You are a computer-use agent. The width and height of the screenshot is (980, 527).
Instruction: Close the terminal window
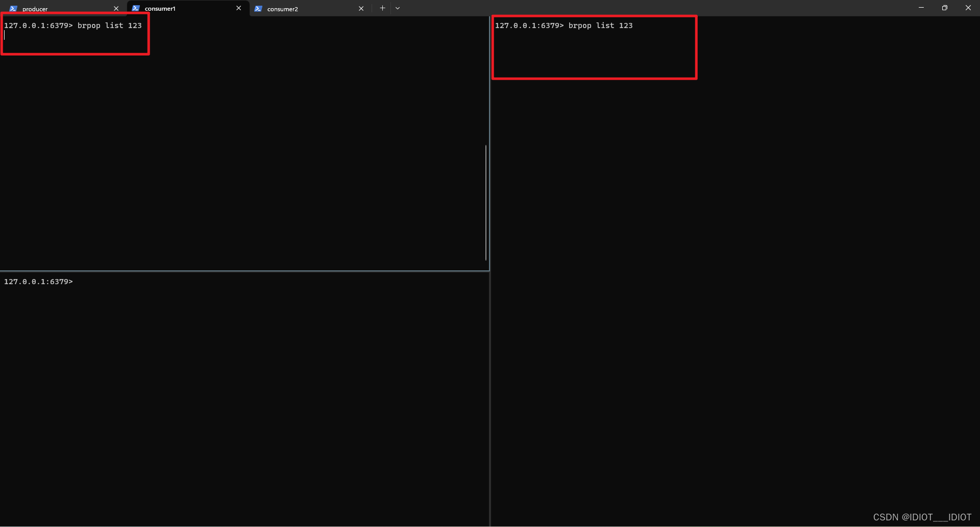pyautogui.click(x=968, y=8)
